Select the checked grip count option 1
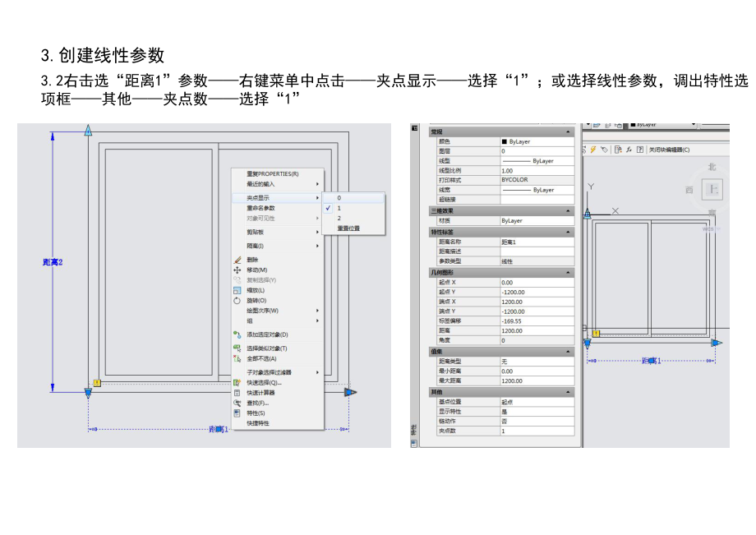 [x=353, y=208]
